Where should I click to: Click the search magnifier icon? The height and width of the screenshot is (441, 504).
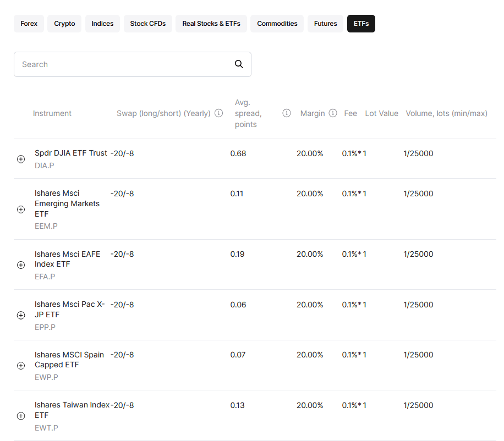pyautogui.click(x=239, y=64)
